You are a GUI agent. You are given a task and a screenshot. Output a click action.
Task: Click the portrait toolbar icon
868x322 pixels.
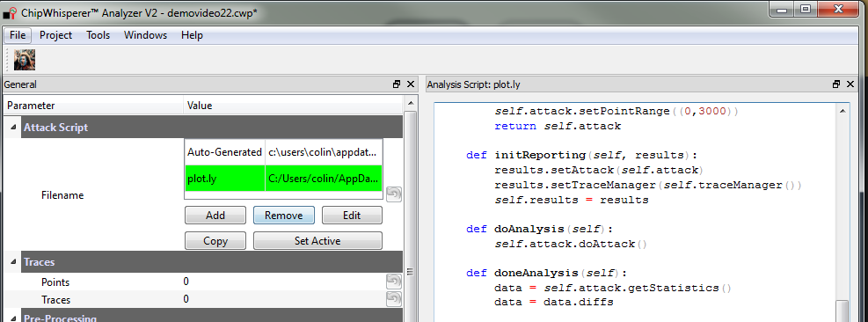pos(25,60)
